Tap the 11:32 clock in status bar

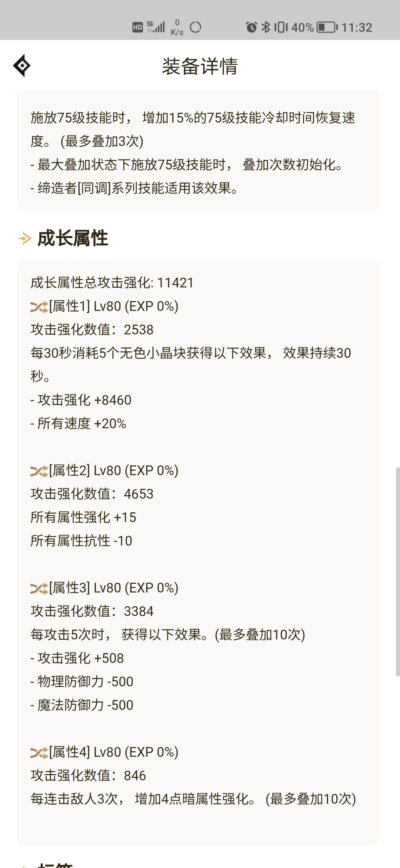357,27
